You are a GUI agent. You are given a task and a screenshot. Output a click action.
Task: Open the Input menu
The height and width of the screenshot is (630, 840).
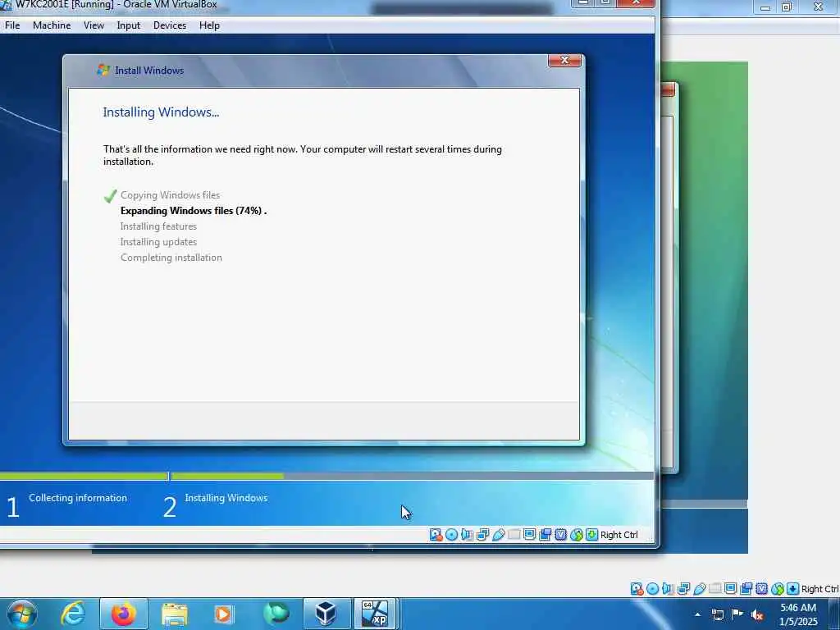point(129,25)
